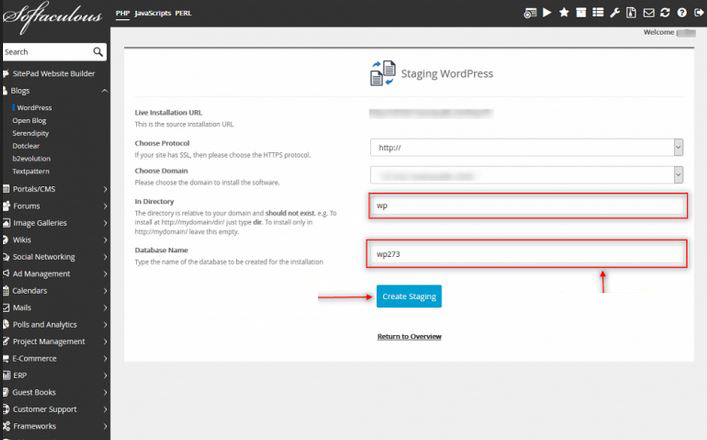707x440 pixels.
Task: Click the blurred Live Installation URL value
Action: (431, 113)
